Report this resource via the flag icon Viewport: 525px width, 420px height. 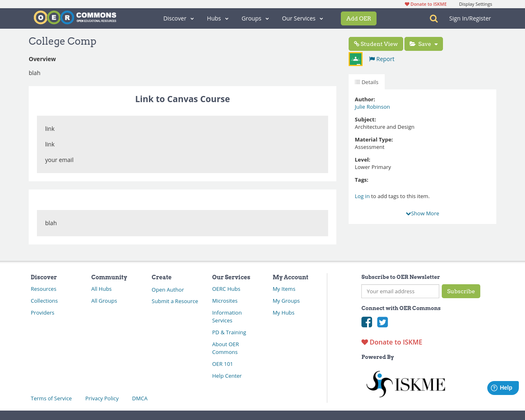(x=372, y=59)
